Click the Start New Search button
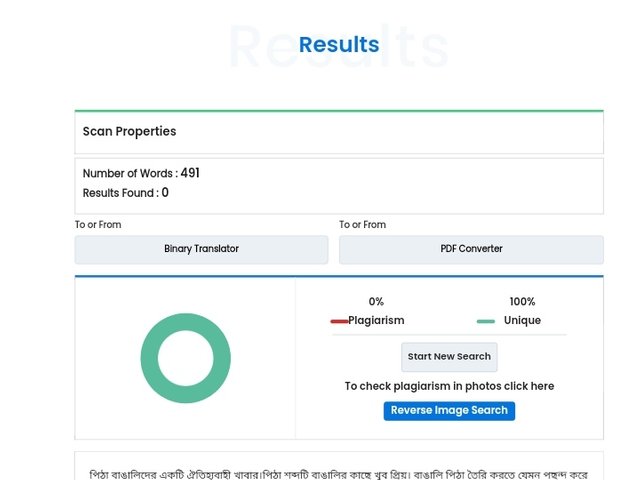The width and height of the screenshot is (640, 480). 449,357
